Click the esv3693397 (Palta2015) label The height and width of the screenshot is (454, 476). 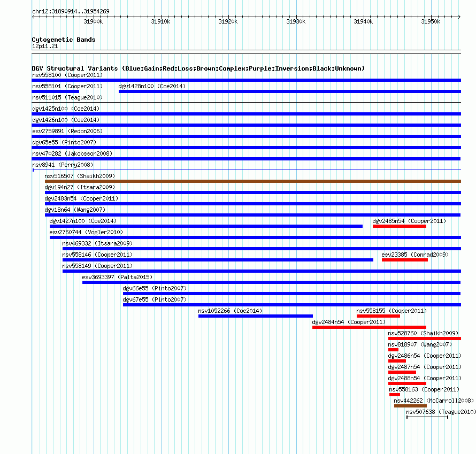(x=117, y=277)
